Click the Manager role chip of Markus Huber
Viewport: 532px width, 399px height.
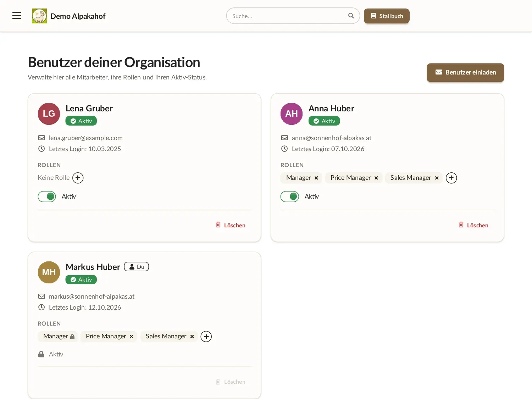[58, 336]
